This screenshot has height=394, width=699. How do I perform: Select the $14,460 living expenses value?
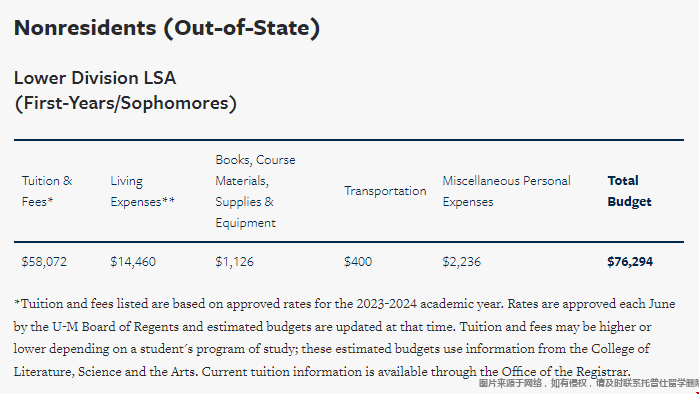tap(133, 262)
